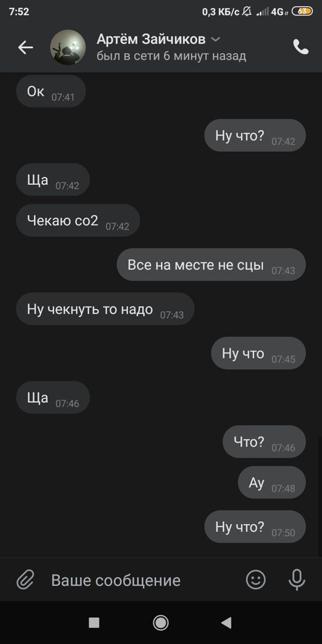This screenshot has height=644, width=322.
Task: Tap the 'Ща' message sent at 07:46
Action: coord(53,397)
